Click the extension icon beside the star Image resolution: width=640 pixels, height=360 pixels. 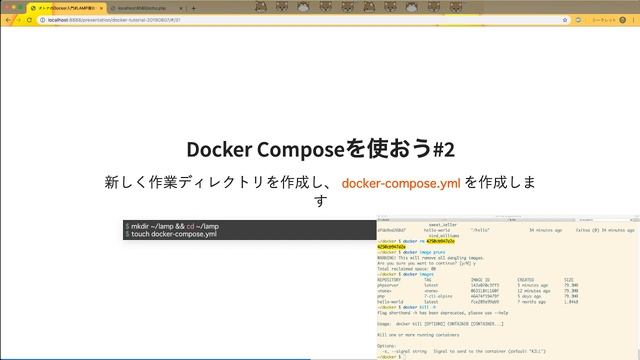[x=578, y=20]
